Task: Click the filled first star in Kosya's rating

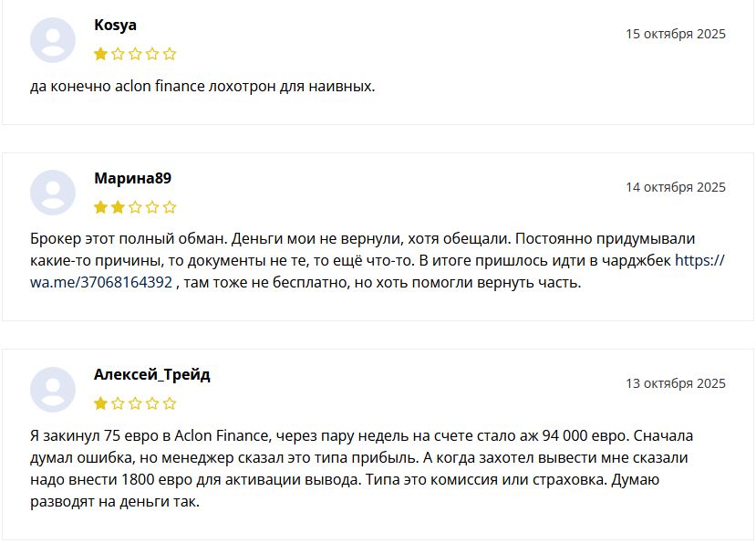Action: [x=100, y=54]
